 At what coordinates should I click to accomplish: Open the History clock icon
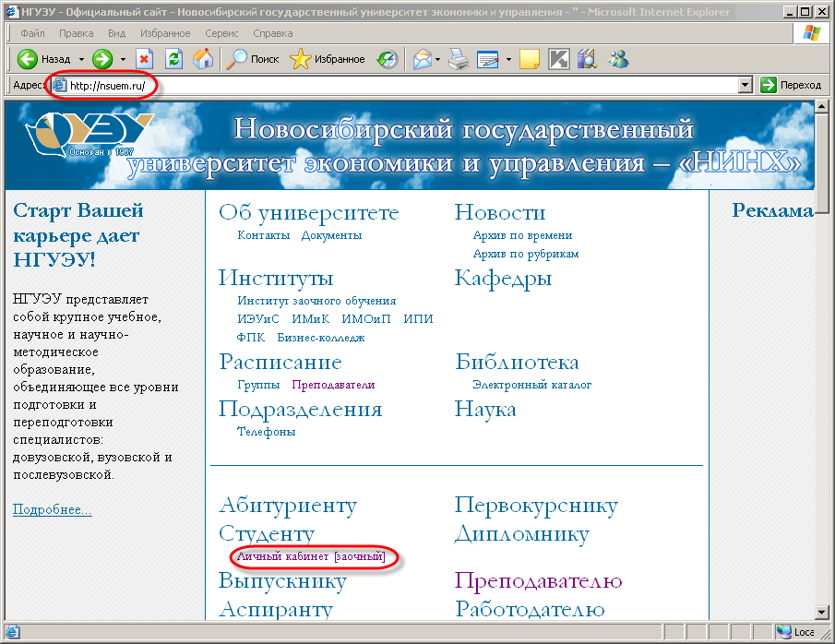pyautogui.click(x=388, y=59)
